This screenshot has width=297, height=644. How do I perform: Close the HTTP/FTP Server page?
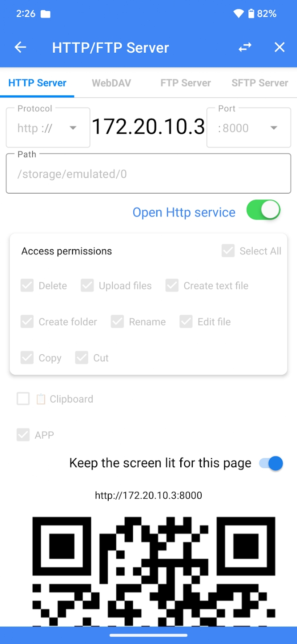click(x=280, y=47)
